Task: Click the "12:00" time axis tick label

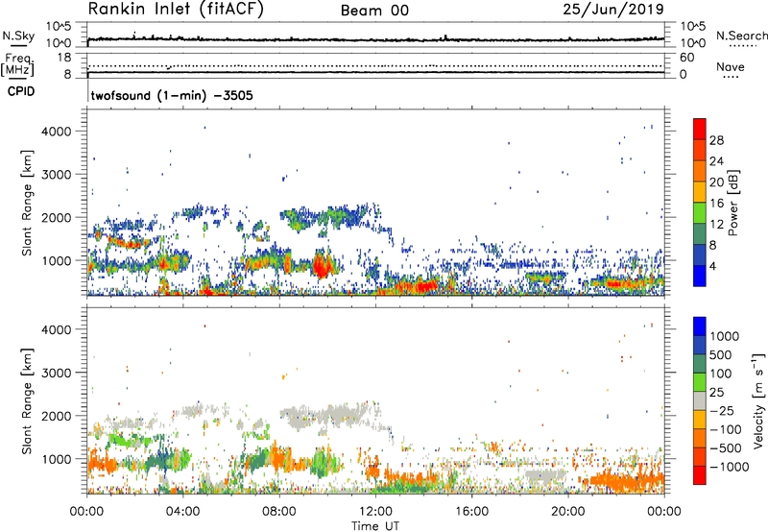Action: tap(375, 512)
